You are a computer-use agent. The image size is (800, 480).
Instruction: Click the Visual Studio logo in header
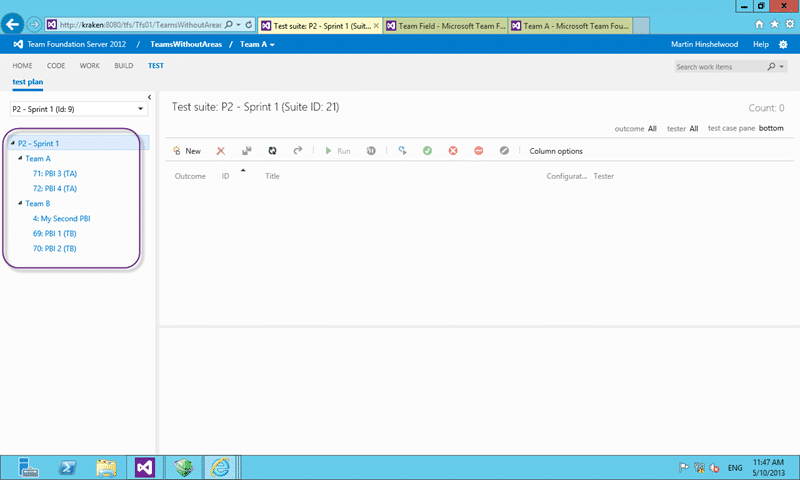[18, 44]
